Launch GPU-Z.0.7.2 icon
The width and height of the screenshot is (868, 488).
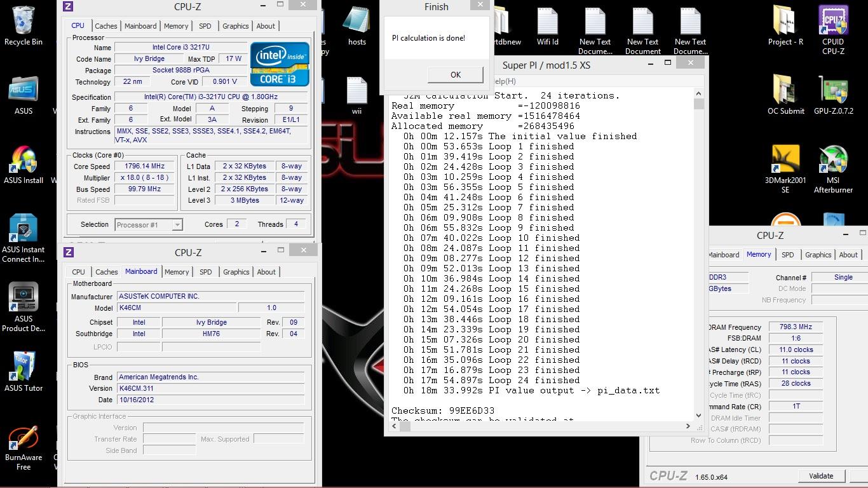pyautogui.click(x=833, y=95)
